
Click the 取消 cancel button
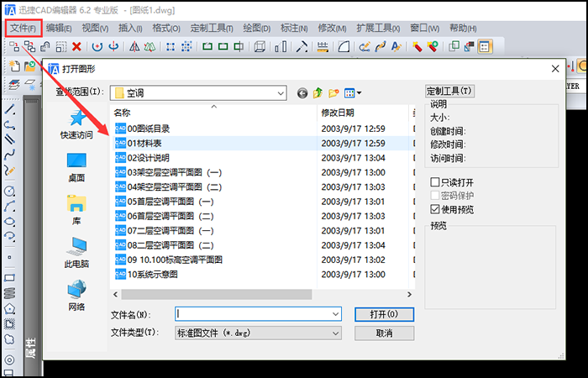384,333
